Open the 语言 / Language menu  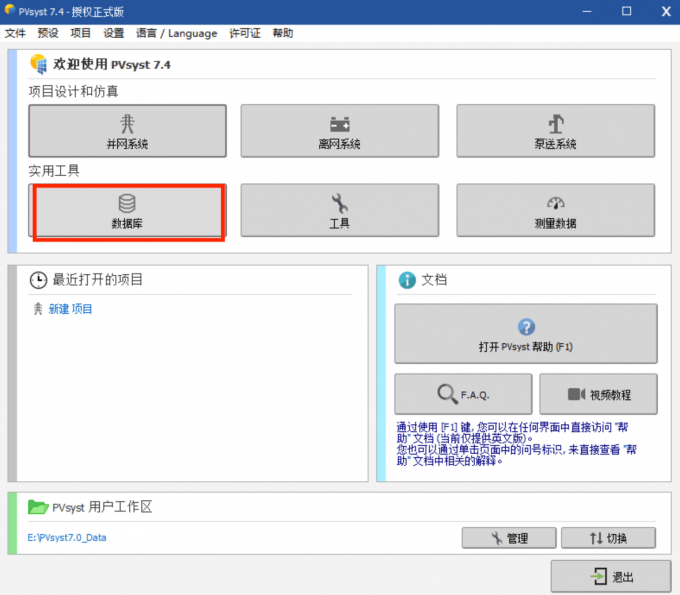coord(177,33)
